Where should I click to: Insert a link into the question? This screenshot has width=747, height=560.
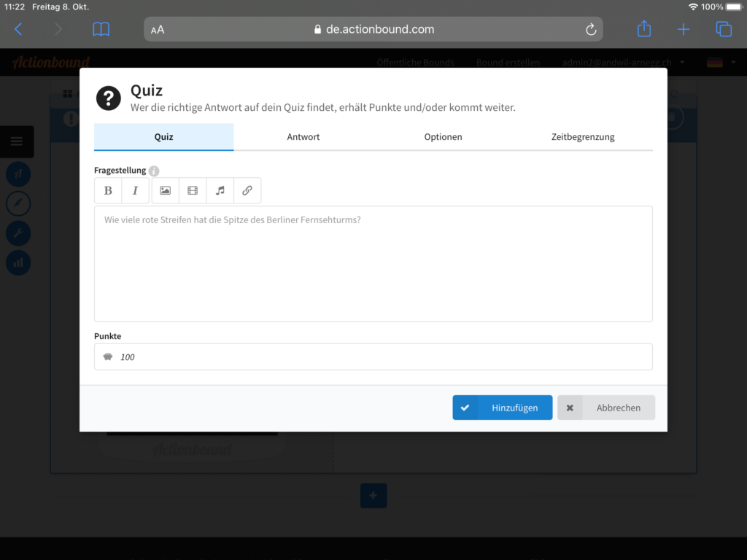click(247, 190)
